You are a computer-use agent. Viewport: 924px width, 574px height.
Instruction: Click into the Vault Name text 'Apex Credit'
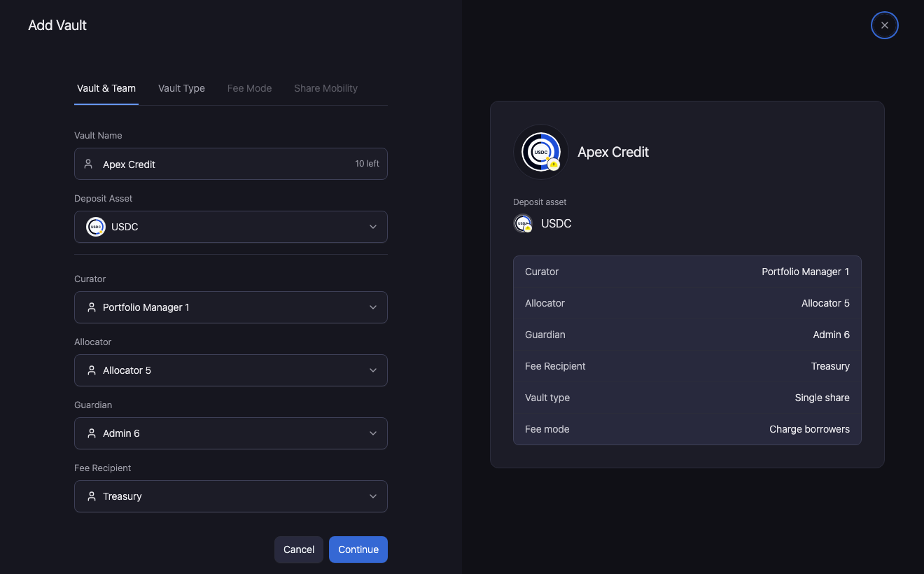[129, 164]
